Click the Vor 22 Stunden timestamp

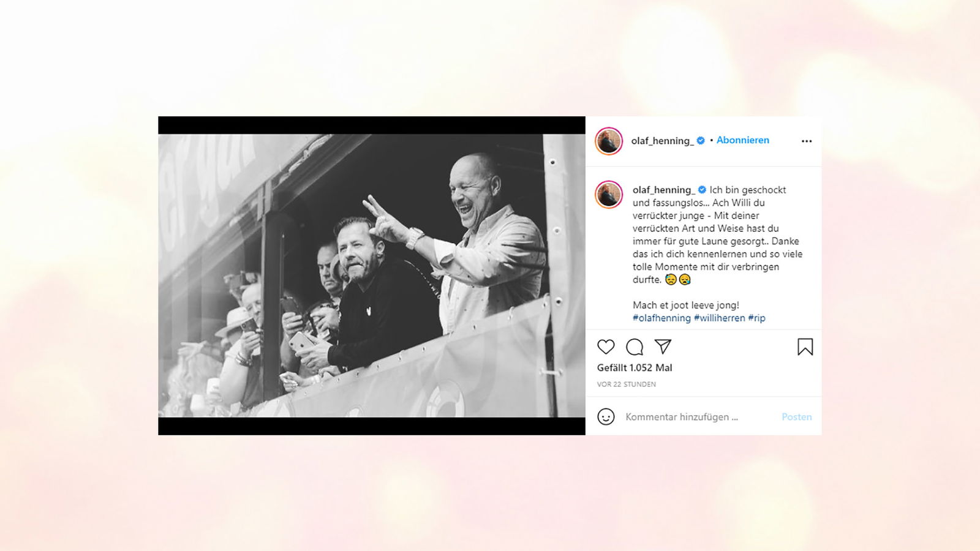click(x=627, y=384)
